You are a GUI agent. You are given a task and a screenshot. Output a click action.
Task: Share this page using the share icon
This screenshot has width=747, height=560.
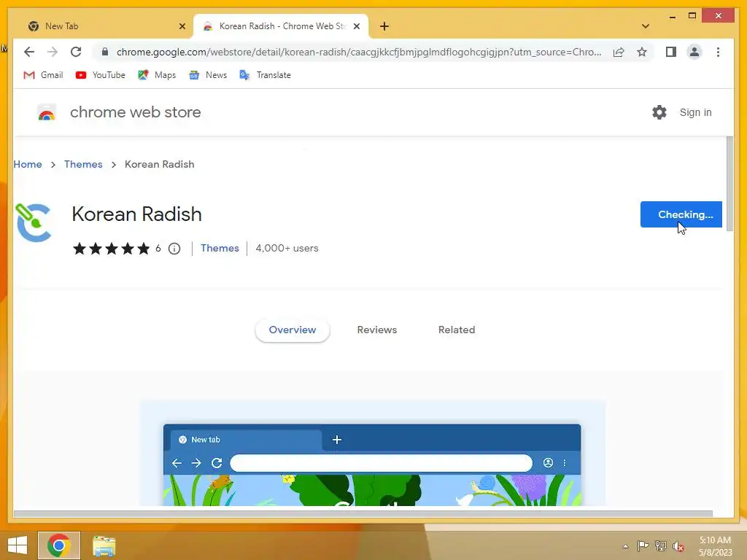(x=619, y=52)
